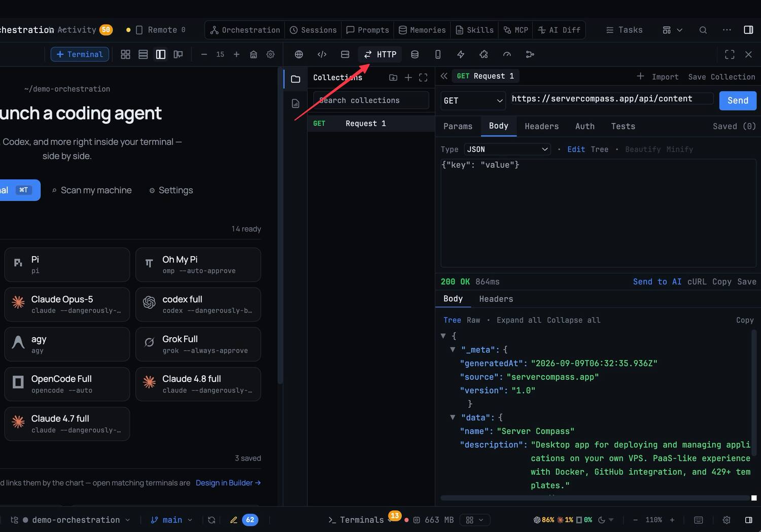Open the HTTP method GET dropdown

473,100
